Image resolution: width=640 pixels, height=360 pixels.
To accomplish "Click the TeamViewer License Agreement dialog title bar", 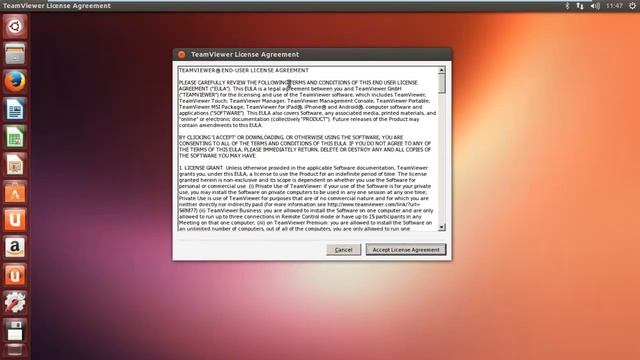I will (x=312, y=54).
